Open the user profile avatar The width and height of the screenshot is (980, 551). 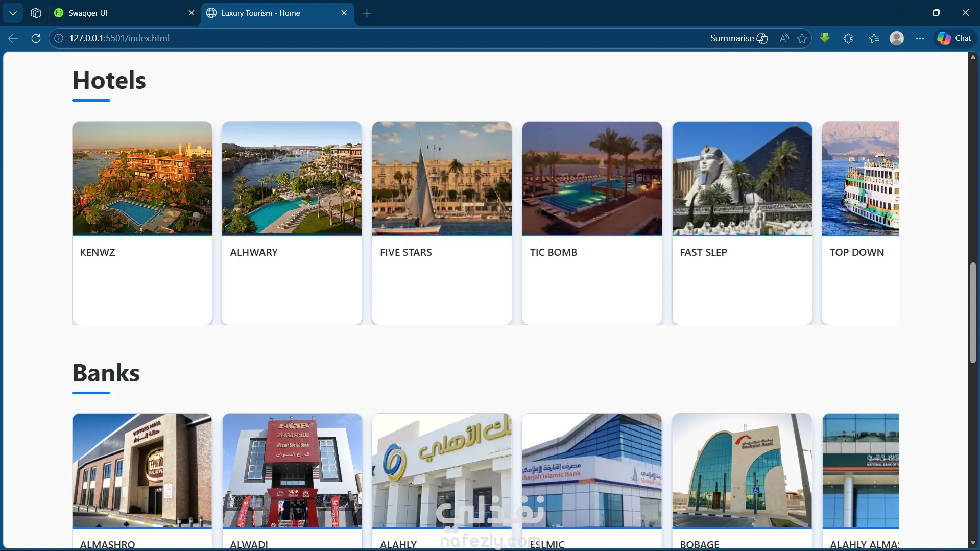pos(897,38)
